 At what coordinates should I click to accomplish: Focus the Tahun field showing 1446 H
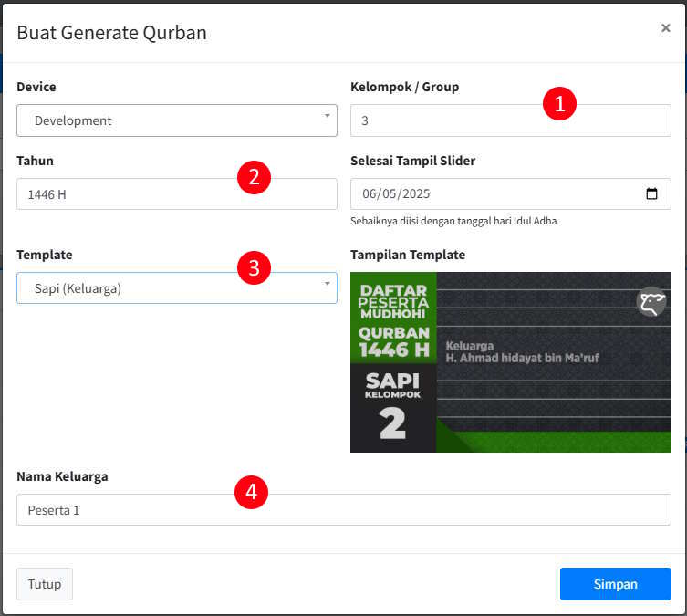click(x=177, y=194)
